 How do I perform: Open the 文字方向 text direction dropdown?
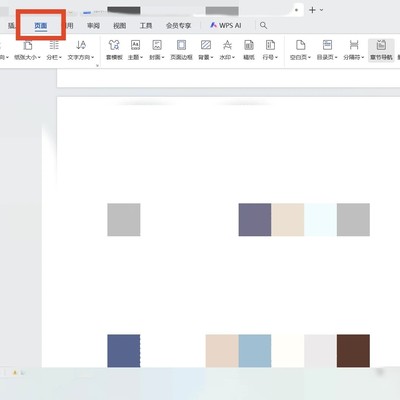coord(81,50)
